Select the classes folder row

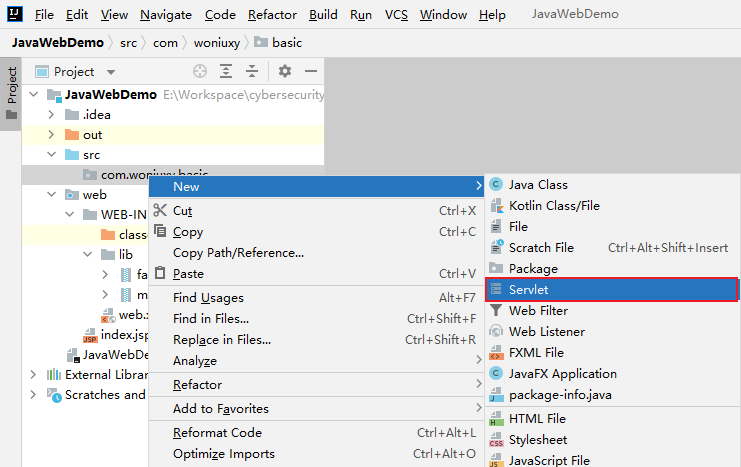(x=85, y=234)
